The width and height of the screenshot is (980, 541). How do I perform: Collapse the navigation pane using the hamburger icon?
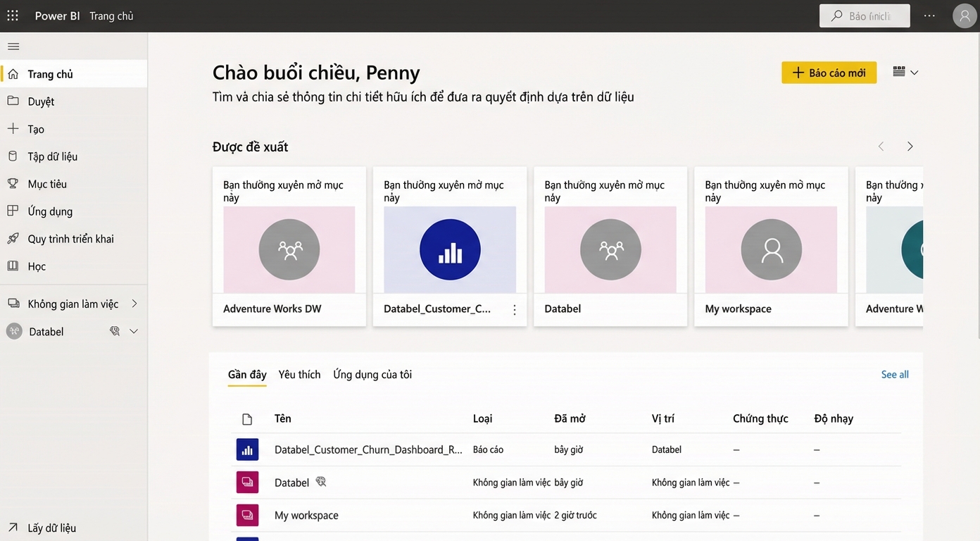click(13, 46)
